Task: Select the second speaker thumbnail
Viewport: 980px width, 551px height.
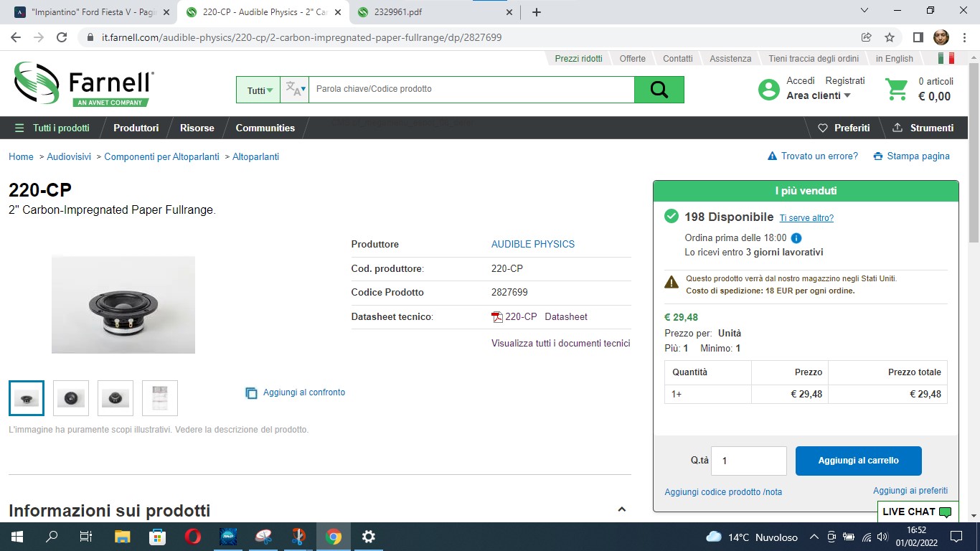Action: (71, 398)
